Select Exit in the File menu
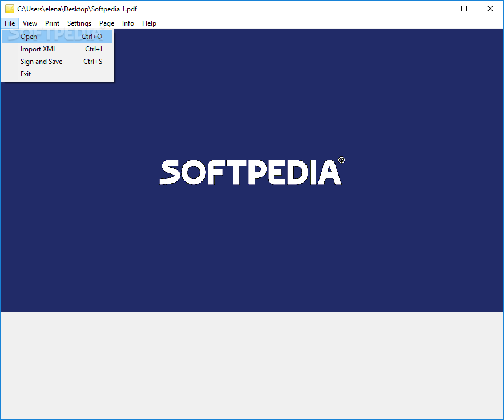This screenshot has height=420, width=504. [57, 74]
